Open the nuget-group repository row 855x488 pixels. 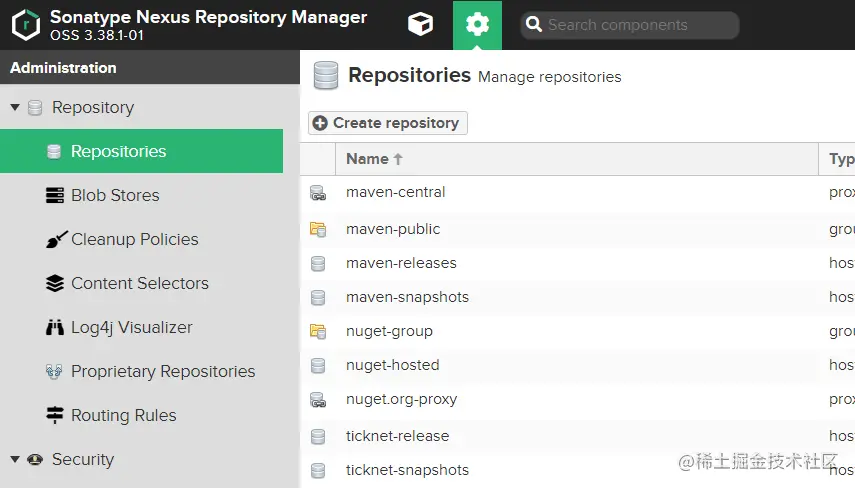coord(577,331)
